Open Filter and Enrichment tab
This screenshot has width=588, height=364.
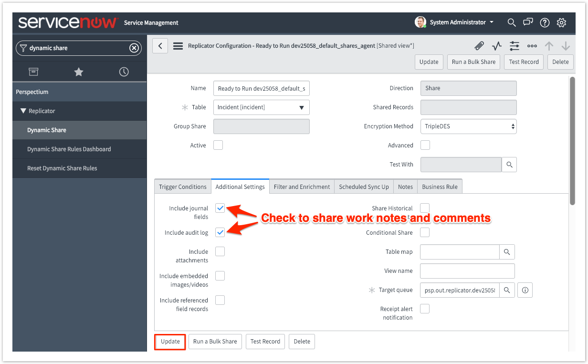302,187
